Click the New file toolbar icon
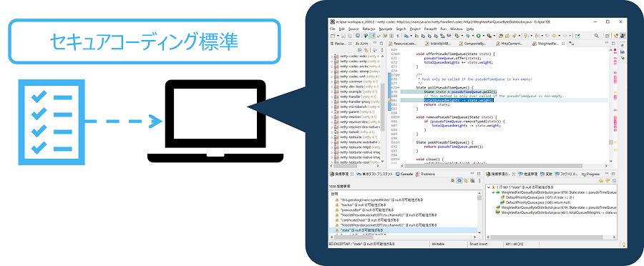Viewport: 644px width, 266px height. [333, 36]
